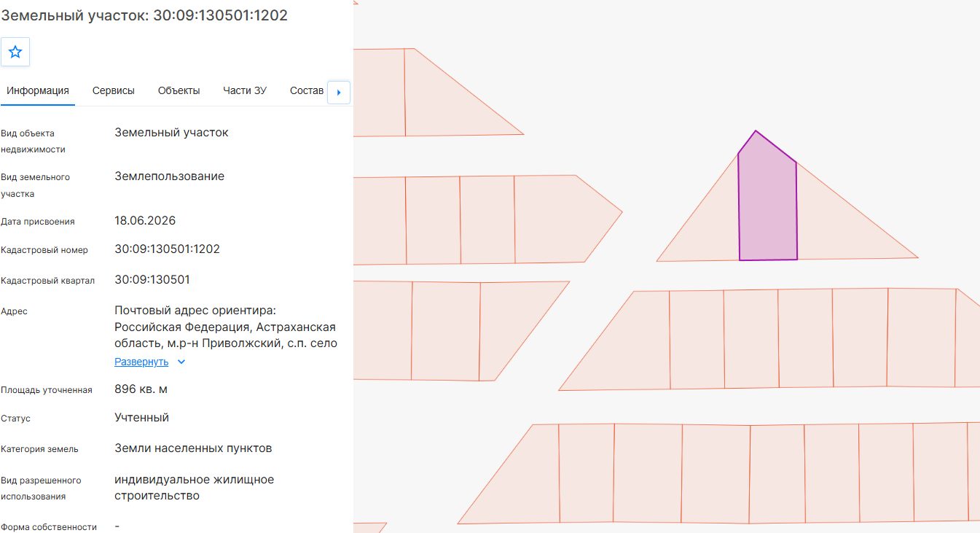Add parcel to favorites with star icon

point(15,52)
